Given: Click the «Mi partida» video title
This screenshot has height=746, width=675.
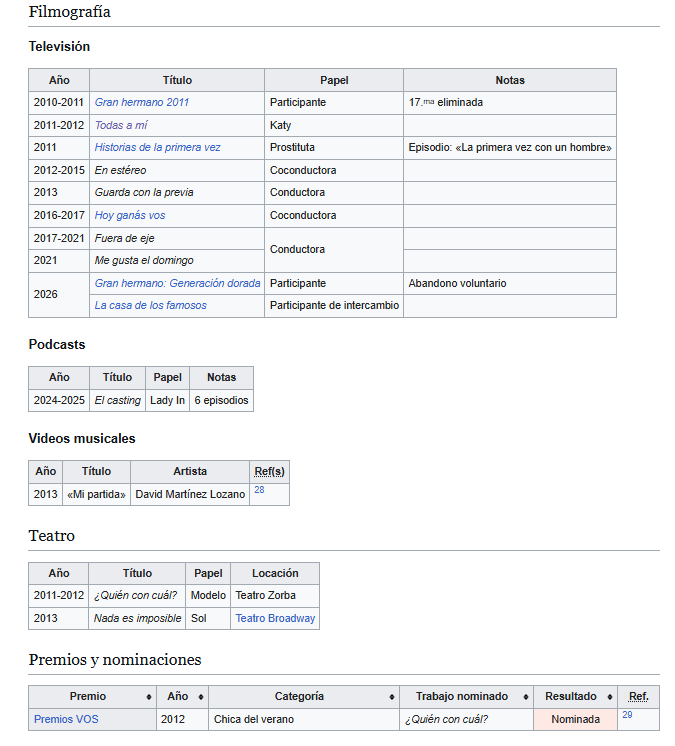Looking at the screenshot, I should point(96,494).
